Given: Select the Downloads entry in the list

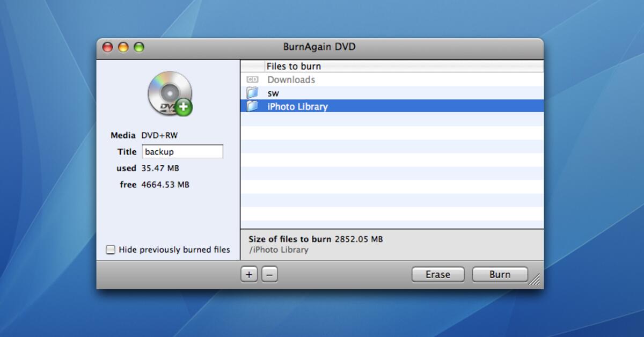Looking at the screenshot, I should 291,79.
